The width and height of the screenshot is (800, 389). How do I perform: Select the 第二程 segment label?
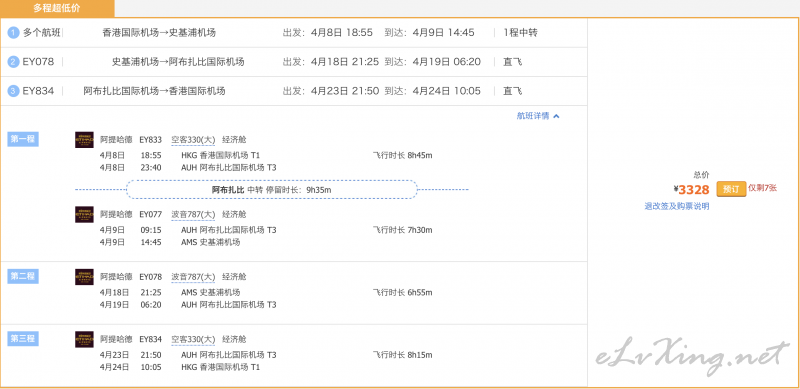point(23,276)
